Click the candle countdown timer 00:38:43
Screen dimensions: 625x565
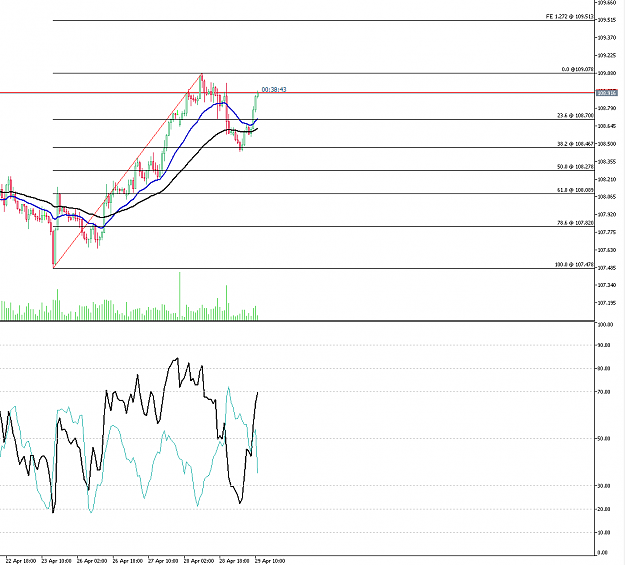[x=274, y=89]
